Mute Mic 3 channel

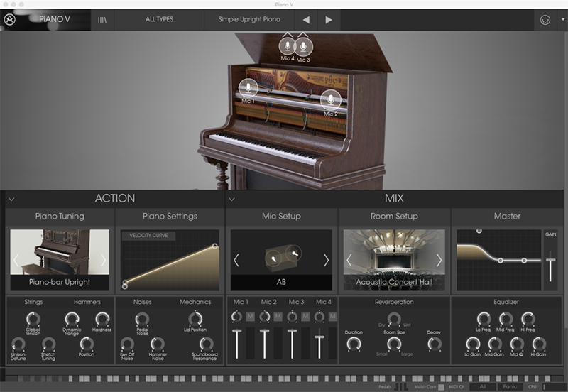click(x=305, y=317)
